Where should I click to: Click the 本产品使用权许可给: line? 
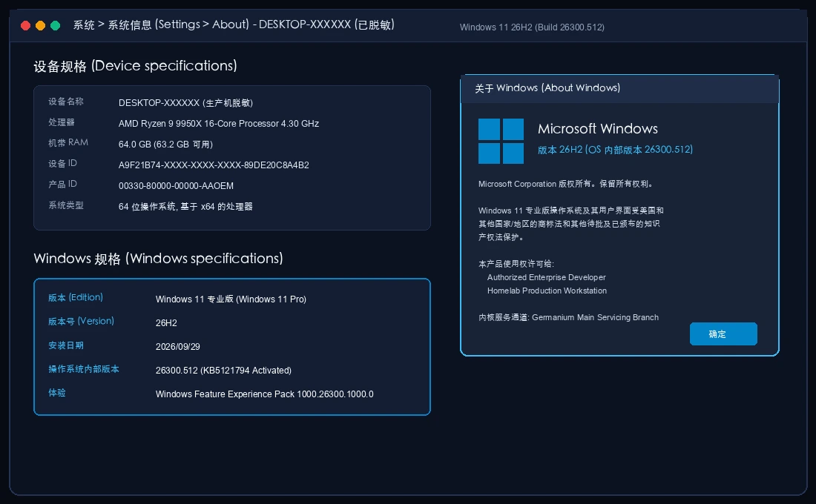pyautogui.click(x=516, y=264)
